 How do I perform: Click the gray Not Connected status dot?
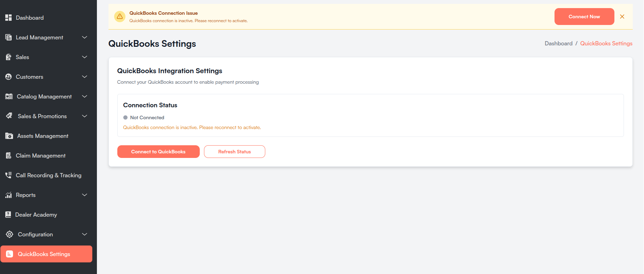[125, 117]
